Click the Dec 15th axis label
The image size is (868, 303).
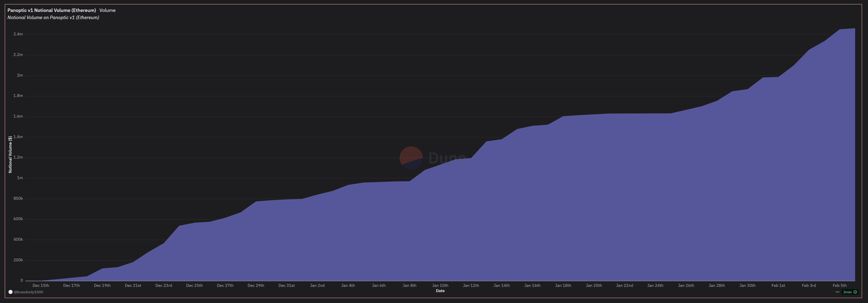(x=41, y=285)
